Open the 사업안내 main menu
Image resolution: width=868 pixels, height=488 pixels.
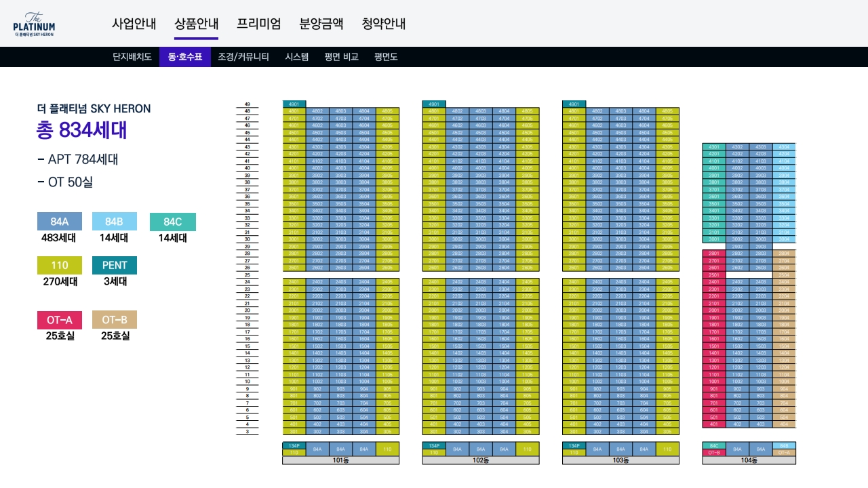134,24
